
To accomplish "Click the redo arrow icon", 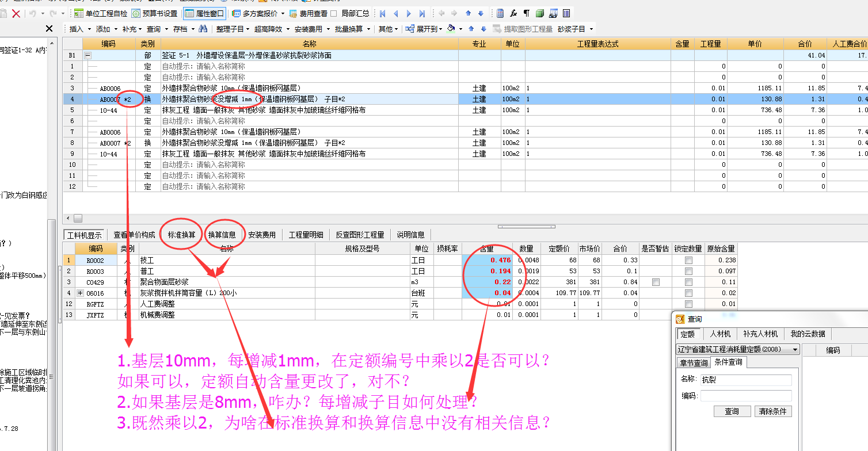I will click(x=54, y=13).
